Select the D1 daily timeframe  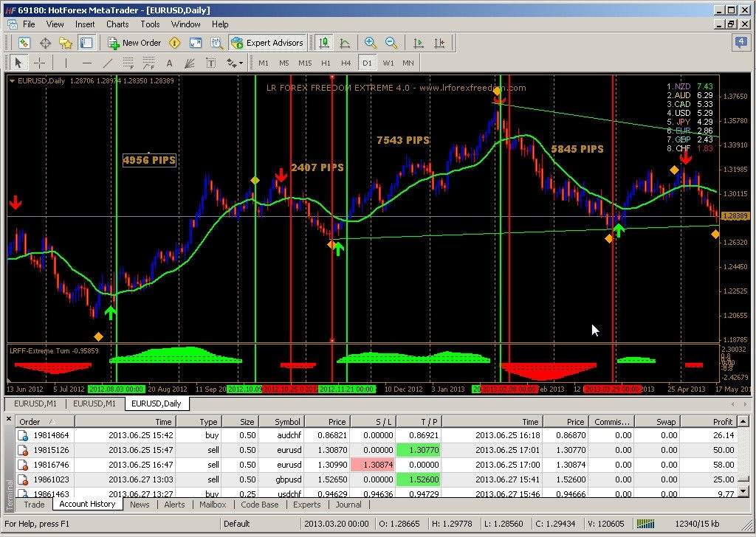tap(368, 63)
